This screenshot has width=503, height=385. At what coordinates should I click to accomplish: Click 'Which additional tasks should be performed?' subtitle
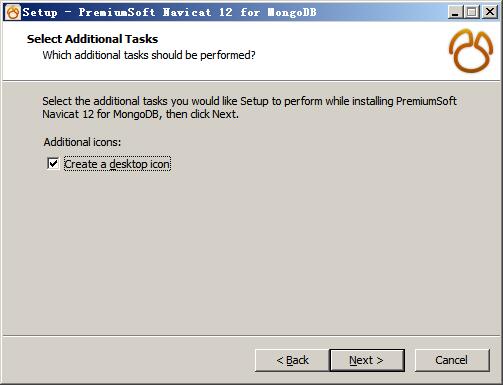pos(149,55)
